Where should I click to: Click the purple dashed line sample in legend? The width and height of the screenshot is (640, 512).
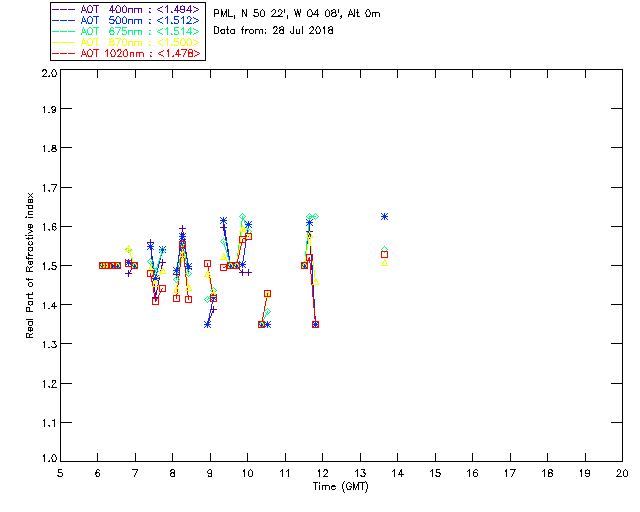click(x=64, y=9)
